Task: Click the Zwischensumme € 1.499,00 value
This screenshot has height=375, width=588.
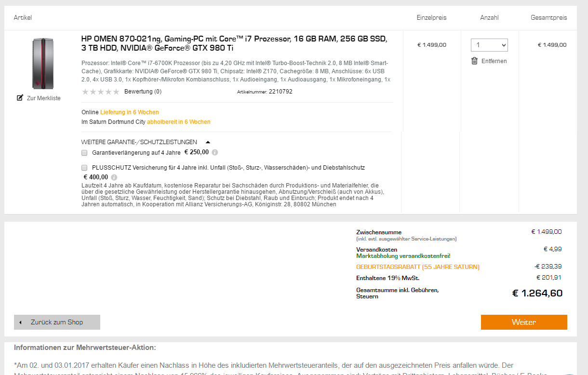Action: pos(547,232)
